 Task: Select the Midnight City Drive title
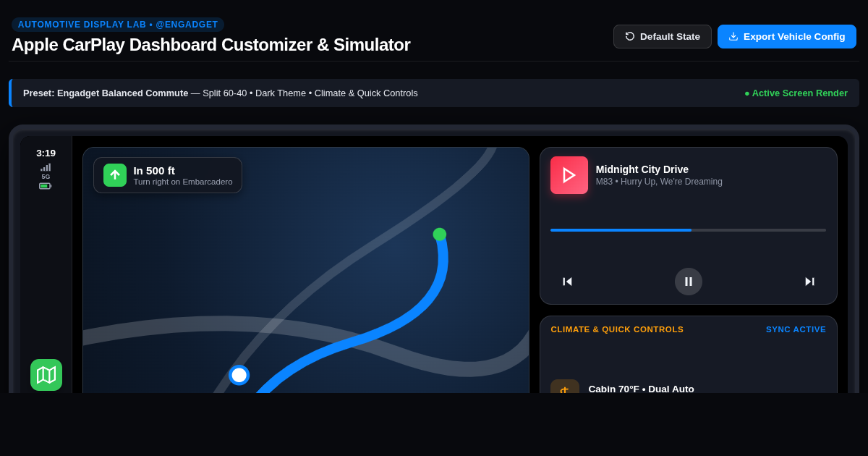[642, 169]
